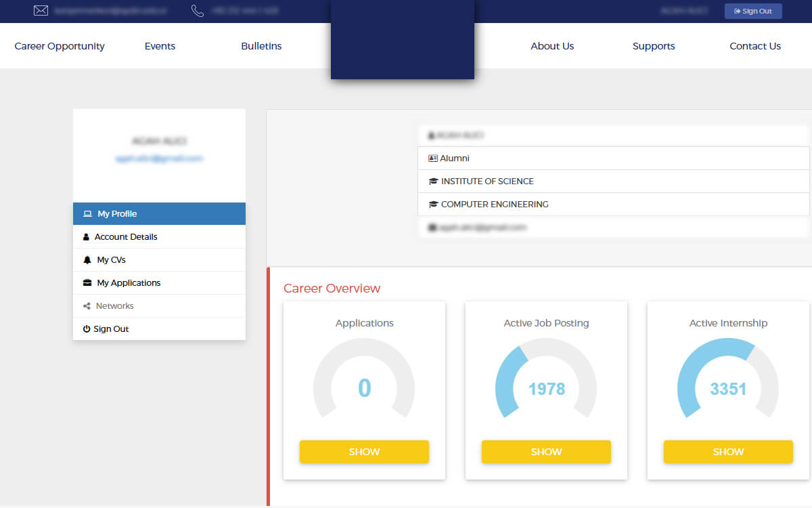812x508 pixels.
Task: Click the briefcase icon beside My Applications
Action: [x=87, y=283]
